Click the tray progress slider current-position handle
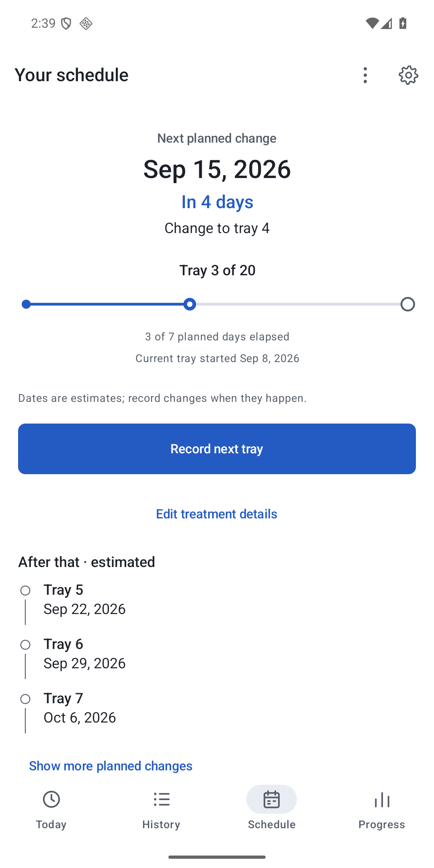The image size is (434, 868). [x=190, y=304]
